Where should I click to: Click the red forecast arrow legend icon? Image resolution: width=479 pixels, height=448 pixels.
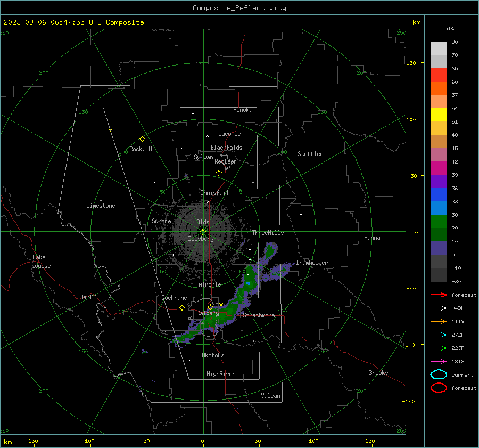(x=439, y=295)
